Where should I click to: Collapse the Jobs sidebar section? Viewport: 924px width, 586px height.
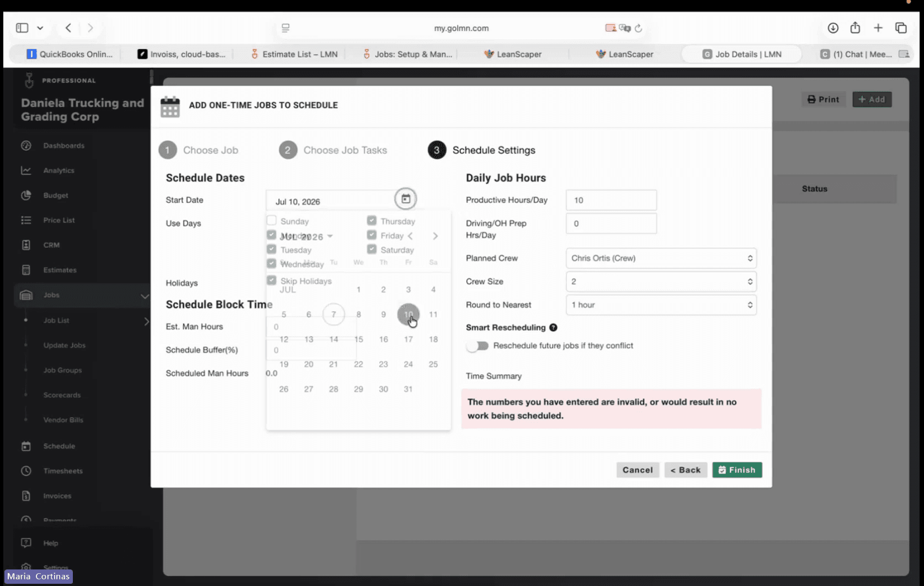(x=145, y=296)
